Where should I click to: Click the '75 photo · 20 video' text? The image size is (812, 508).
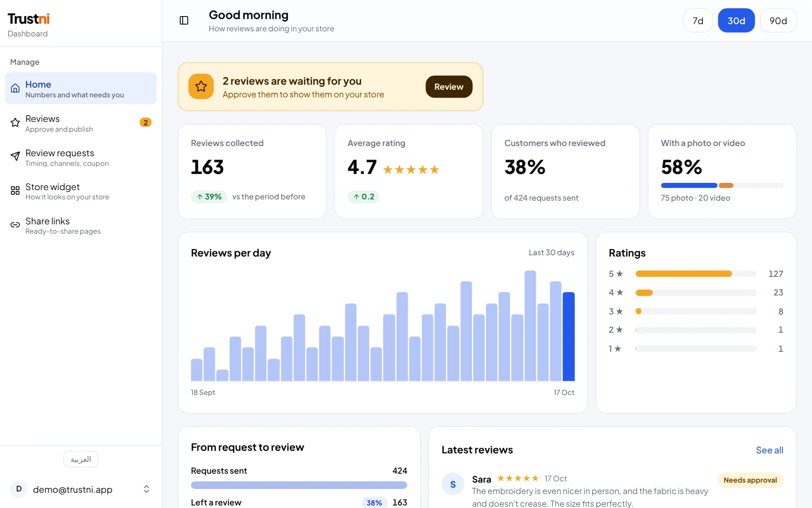click(695, 198)
